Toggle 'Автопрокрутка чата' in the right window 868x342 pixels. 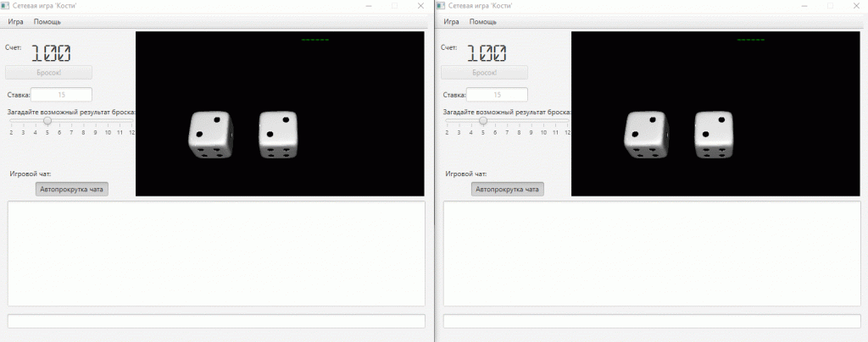508,190
